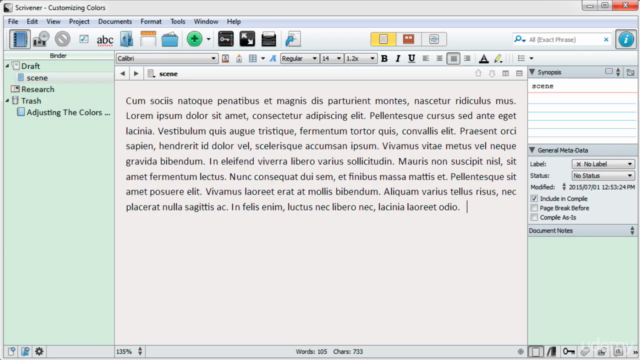Open the 1.2x line spacing dropdown
Screen dimensions: 640x360
pos(360,58)
